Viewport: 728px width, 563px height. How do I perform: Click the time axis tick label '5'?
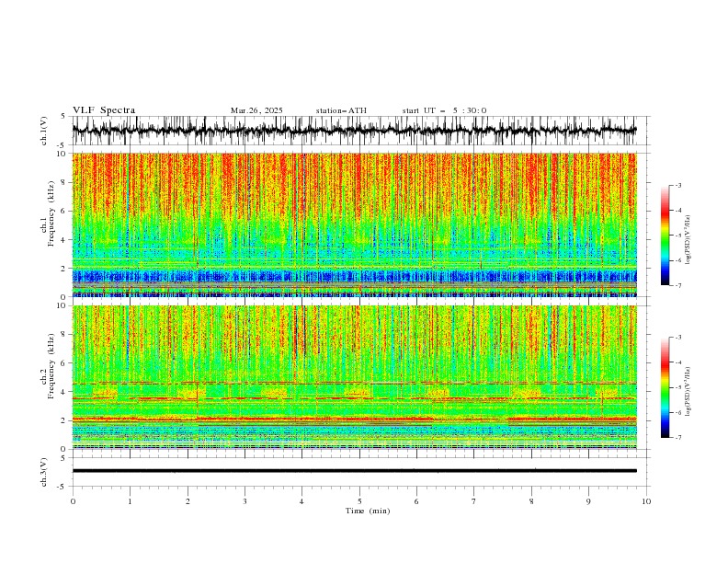[x=359, y=501]
